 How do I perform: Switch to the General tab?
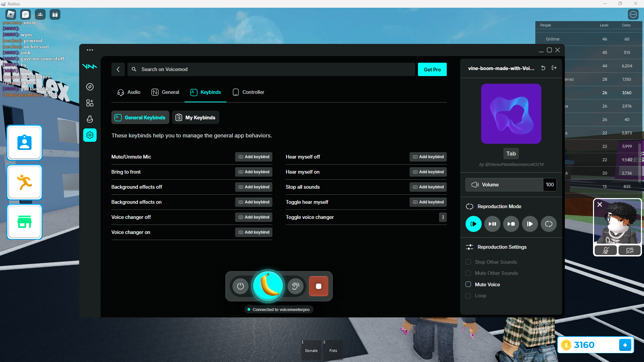tap(165, 92)
